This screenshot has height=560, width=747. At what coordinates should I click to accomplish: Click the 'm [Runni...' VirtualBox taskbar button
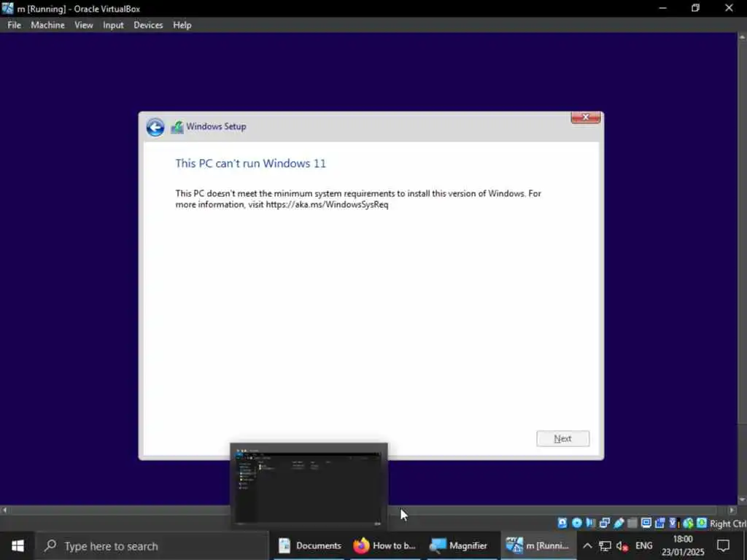pyautogui.click(x=538, y=545)
